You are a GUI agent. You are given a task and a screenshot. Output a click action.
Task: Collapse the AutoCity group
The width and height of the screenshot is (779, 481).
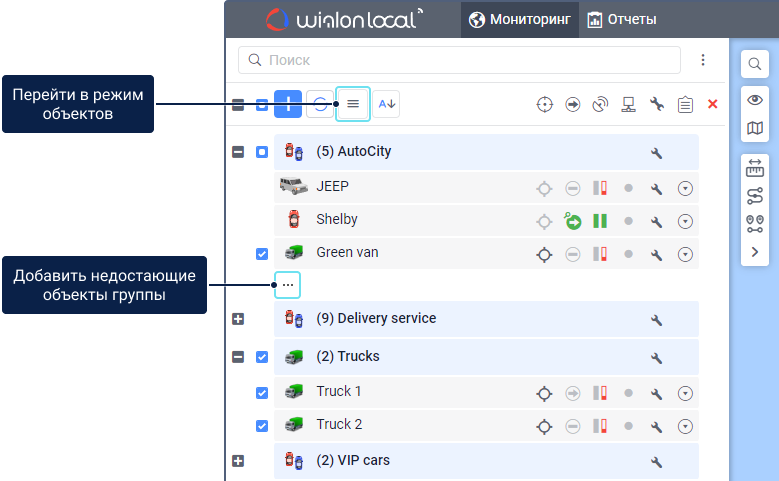(238, 152)
